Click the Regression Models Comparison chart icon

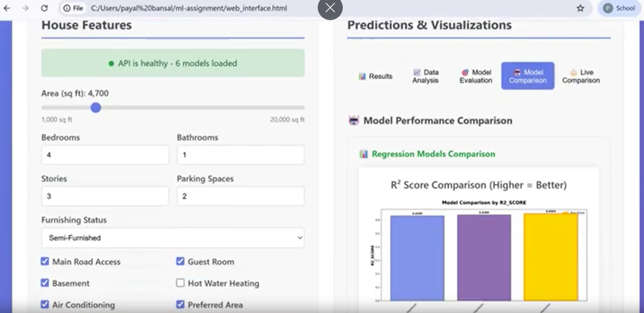pyautogui.click(x=363, y=154)
